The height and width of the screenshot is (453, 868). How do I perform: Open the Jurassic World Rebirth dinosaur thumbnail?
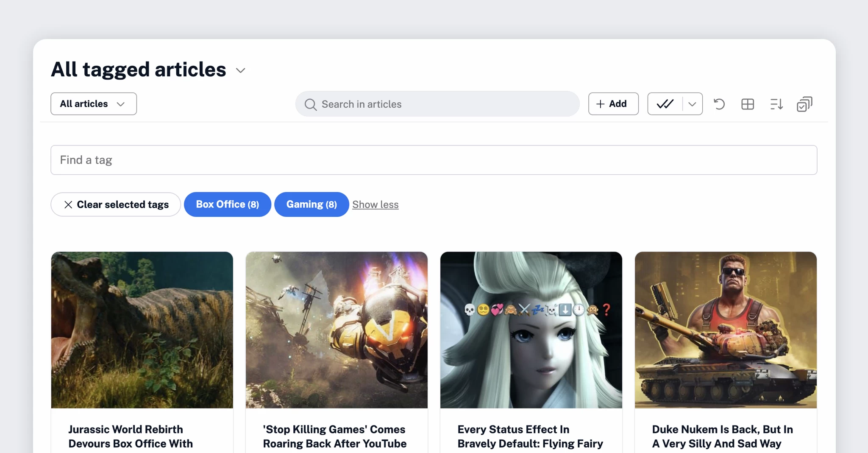(142, 330)
